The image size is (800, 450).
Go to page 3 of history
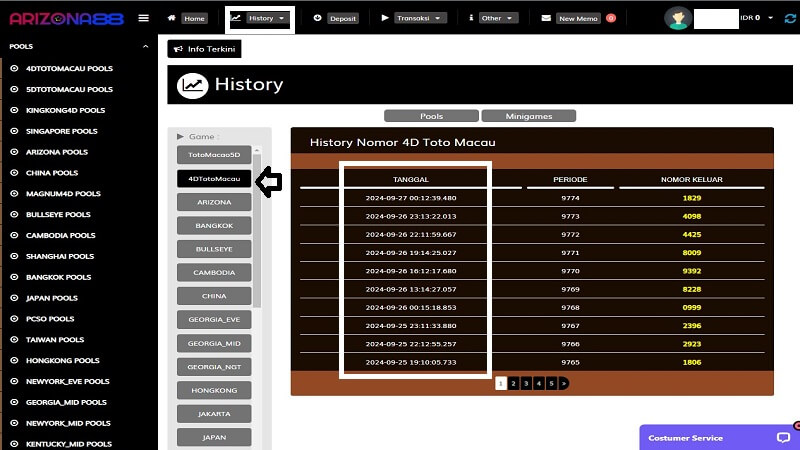pos(526,383)
